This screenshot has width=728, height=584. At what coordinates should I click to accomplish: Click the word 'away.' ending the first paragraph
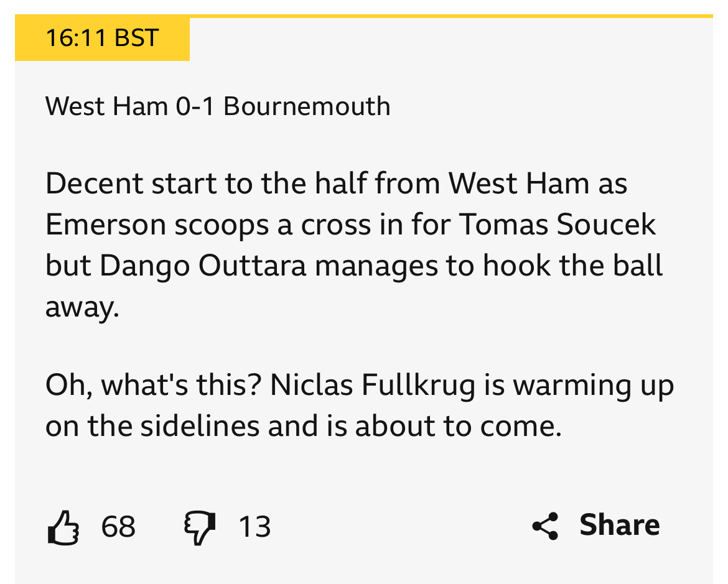82,307
